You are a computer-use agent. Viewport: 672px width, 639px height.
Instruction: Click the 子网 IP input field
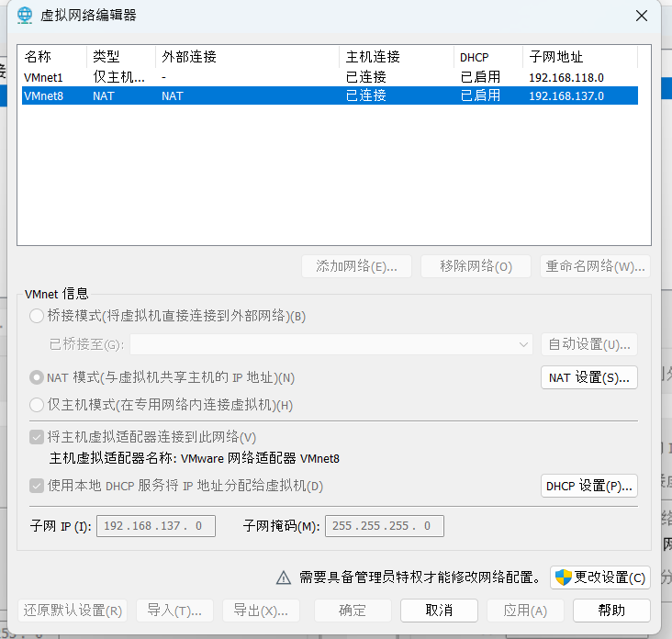pyautogui.click(x=156, y=526)
